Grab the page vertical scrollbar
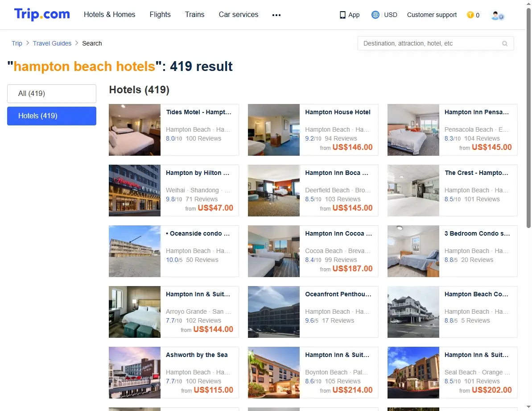The height and width of the screenshot is (411, 532). pyautogui.click(x=528, y=119)
